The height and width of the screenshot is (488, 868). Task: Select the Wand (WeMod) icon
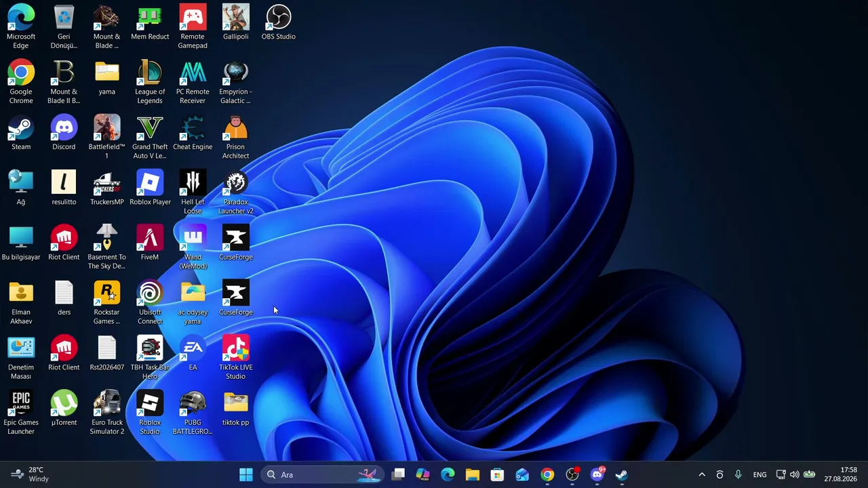[x=193, y=247]
